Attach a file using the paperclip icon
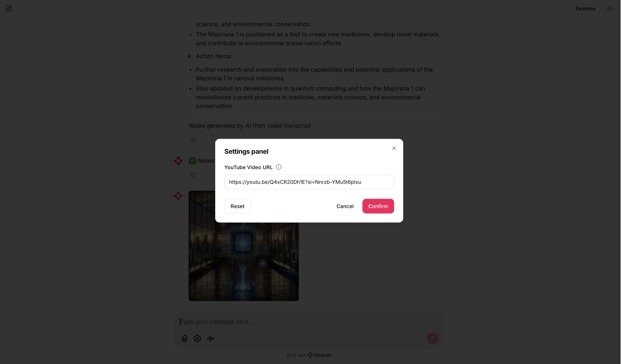This screenshot has height=364, width=621. [184, 338]
